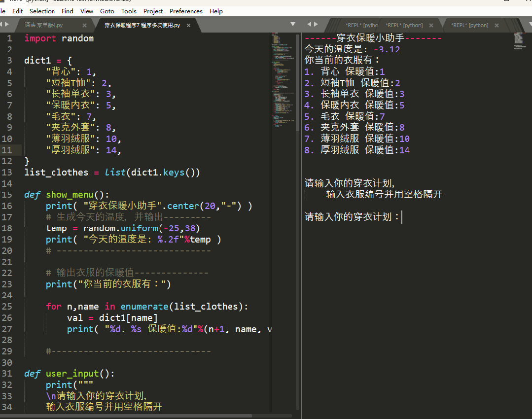Close the 穿衣保暖程序7 tab

click(x=189, y=26)
